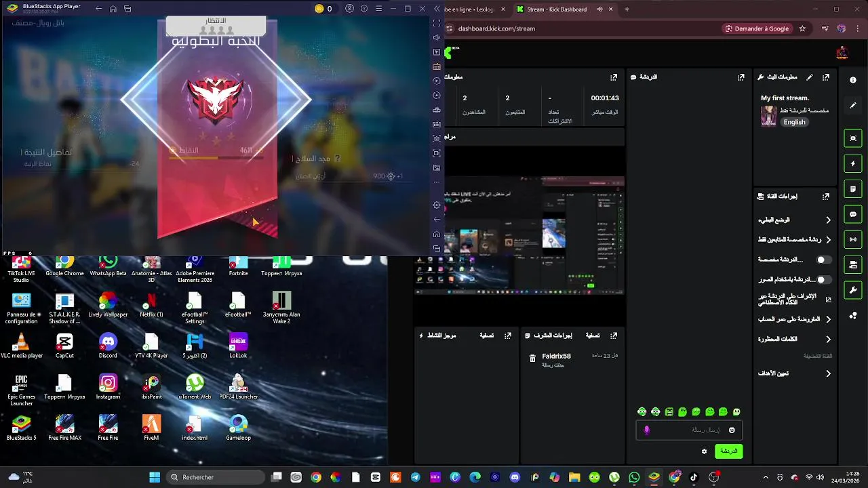The image size is (868, 488).
Task: Toggle the second channel actions chat switch
Action: click(824, 279)
